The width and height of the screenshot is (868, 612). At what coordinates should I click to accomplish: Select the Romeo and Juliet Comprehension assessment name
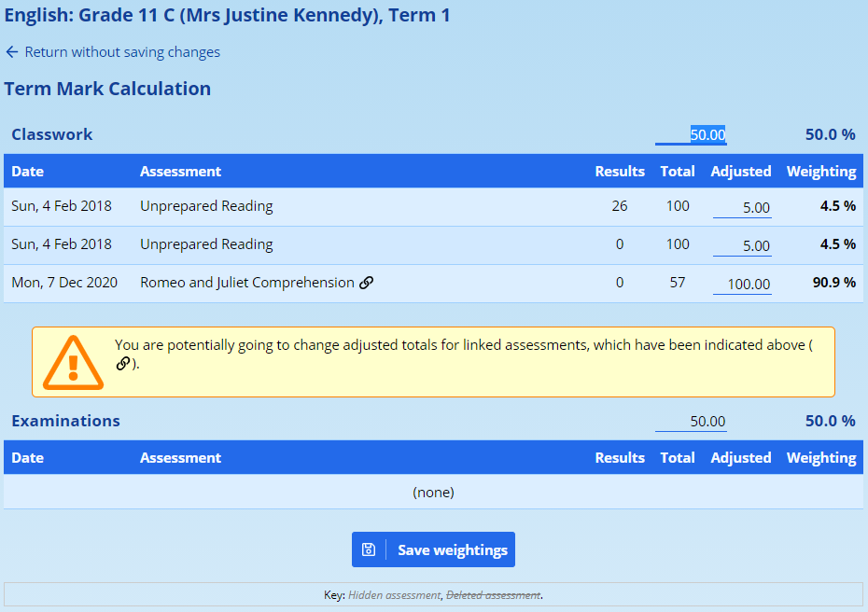coord(246,283)
